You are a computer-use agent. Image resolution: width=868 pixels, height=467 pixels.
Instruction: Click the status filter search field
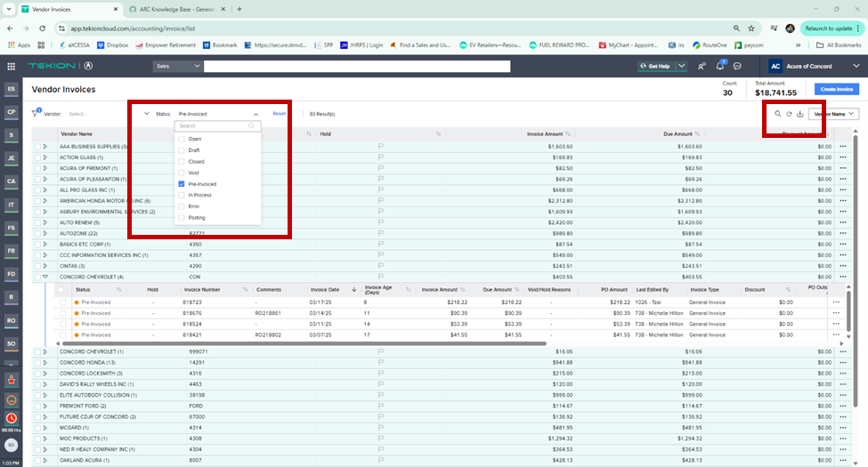[213, 126]
